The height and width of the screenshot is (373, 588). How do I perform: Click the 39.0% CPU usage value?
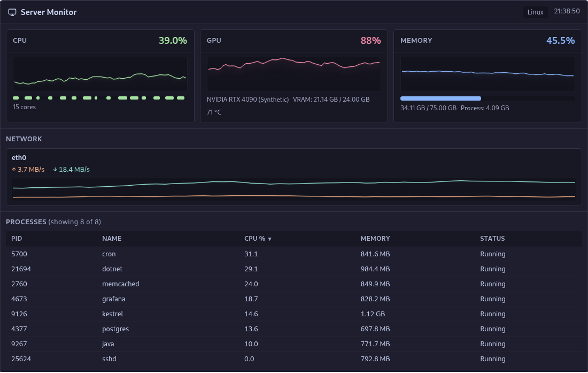(x=173, y=41)
